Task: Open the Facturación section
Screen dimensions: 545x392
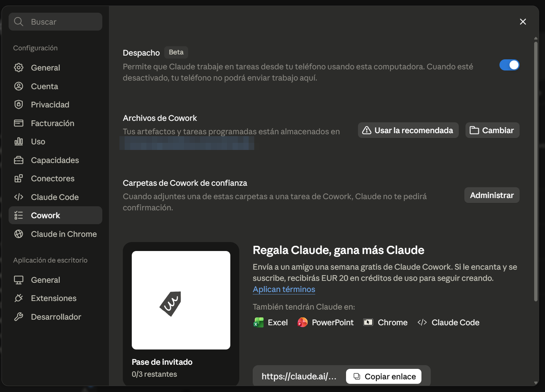Action: click(55, 123)
